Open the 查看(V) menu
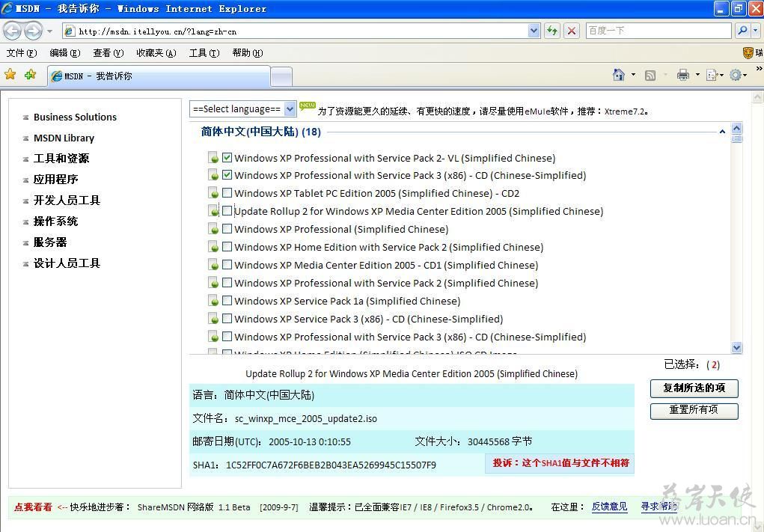Screen dimensions: 764x532 pyautogui.click(x=109, y=52)
